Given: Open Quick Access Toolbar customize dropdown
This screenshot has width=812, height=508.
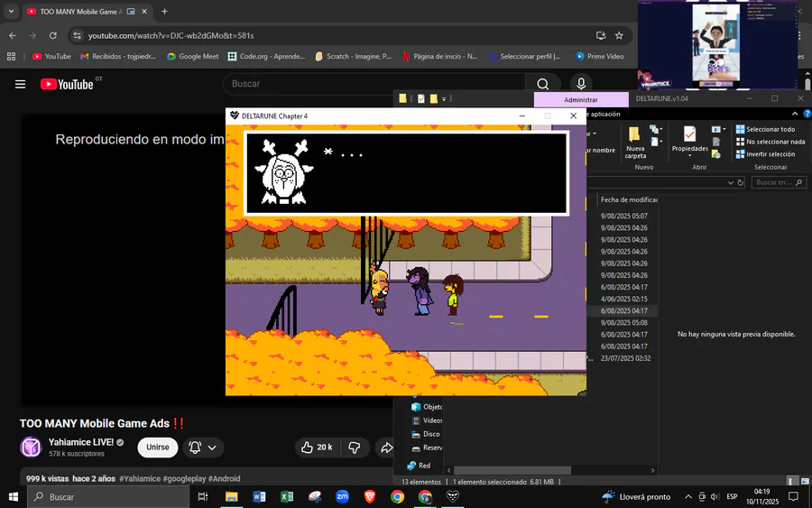Looking at the screenshot, I should [x=444, y=99].
